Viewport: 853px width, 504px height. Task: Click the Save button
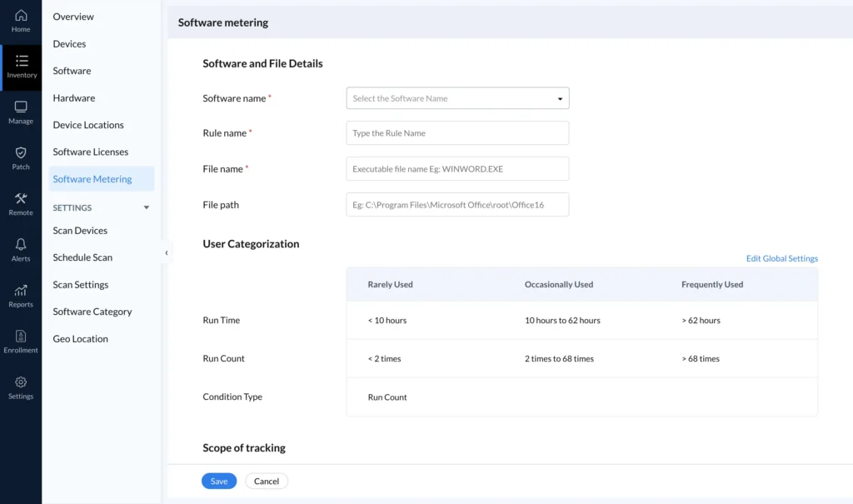[219, 482]
